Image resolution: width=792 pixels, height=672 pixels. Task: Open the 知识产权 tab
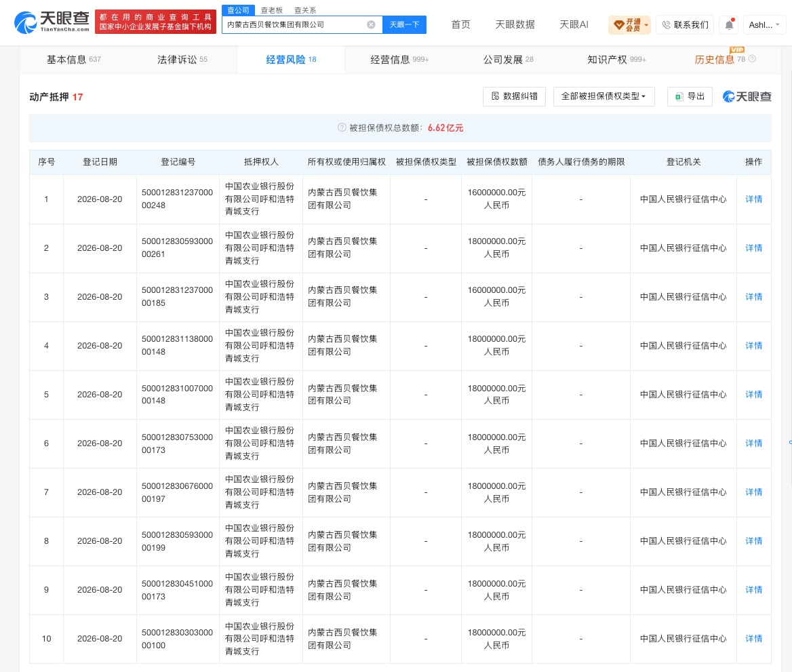coord(617,60)
